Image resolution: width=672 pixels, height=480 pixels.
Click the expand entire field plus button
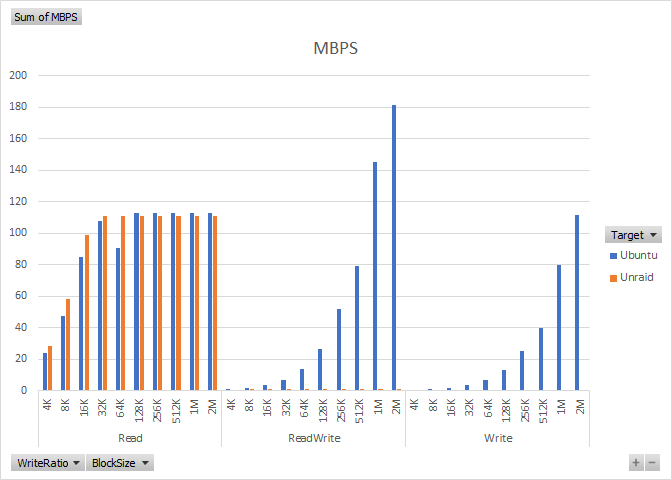click(635, 463)
